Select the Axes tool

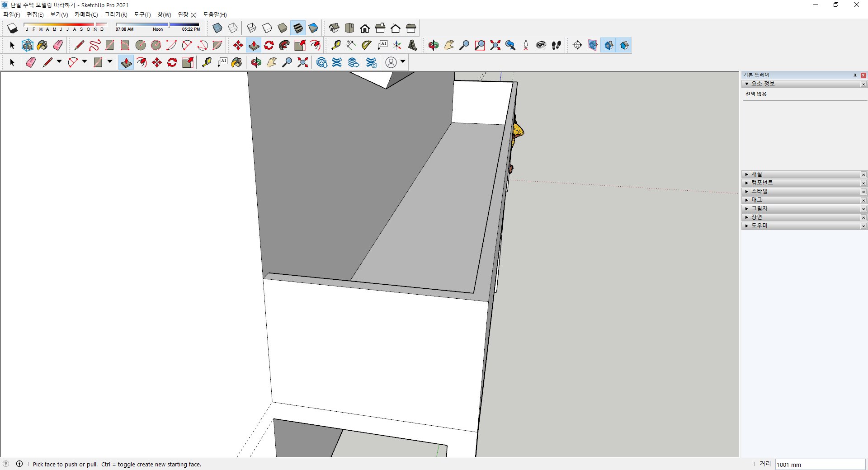point(397,45)
